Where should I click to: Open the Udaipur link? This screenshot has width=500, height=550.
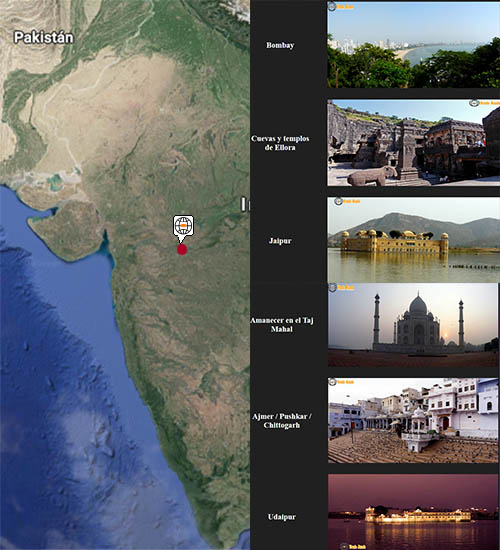coord(282,517)
